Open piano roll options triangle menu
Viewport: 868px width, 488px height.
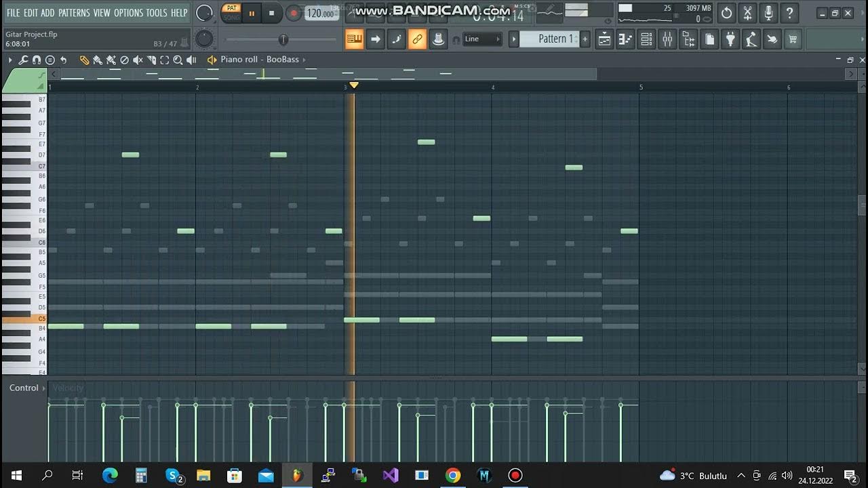(x=10, y=60)
